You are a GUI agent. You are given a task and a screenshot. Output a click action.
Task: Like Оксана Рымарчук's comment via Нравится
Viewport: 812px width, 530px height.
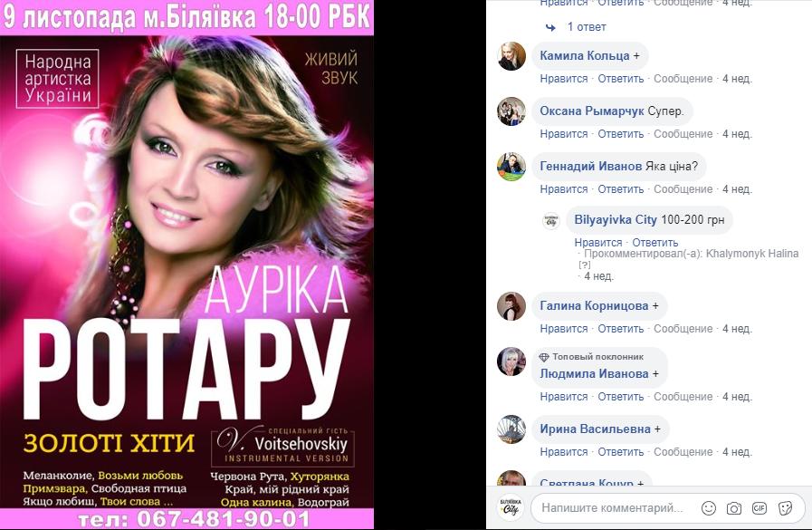pos(563,134)
